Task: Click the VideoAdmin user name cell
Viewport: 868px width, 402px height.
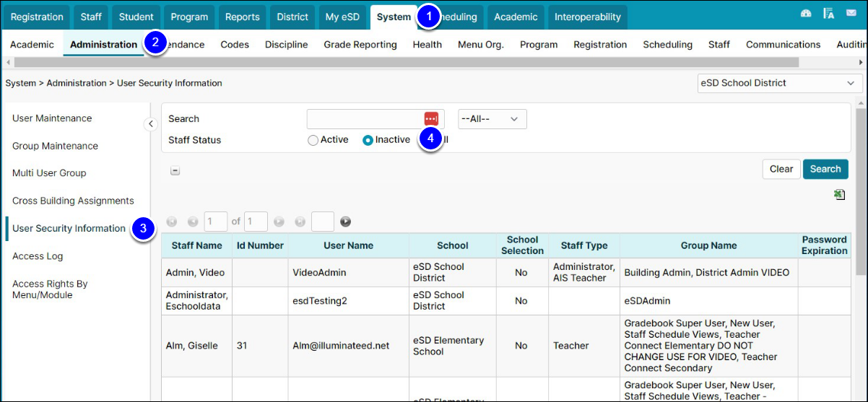Action: (348, 273)
